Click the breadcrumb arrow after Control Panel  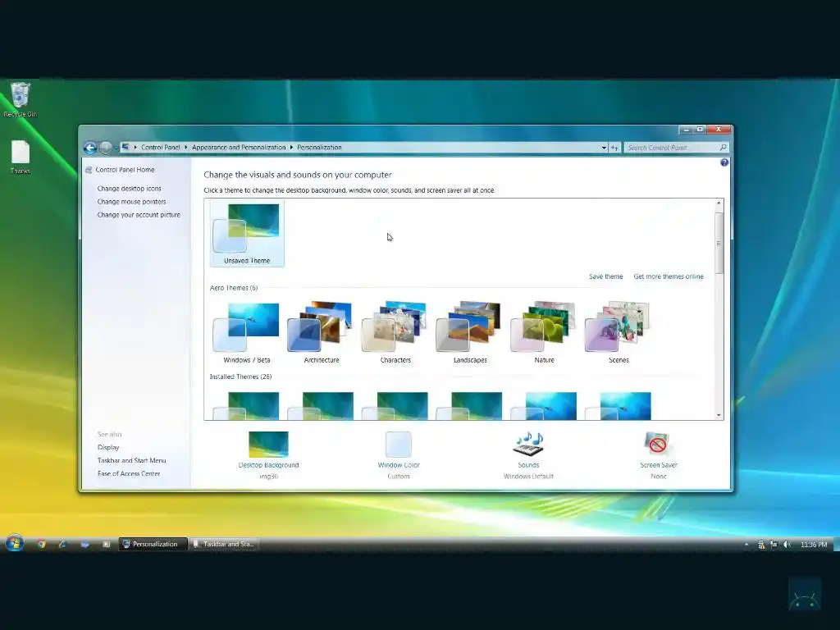[x=186, y=148]
